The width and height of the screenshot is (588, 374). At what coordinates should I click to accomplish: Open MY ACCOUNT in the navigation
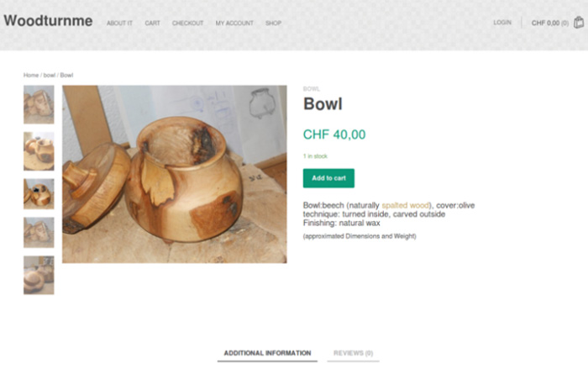(x=234, y=24)
